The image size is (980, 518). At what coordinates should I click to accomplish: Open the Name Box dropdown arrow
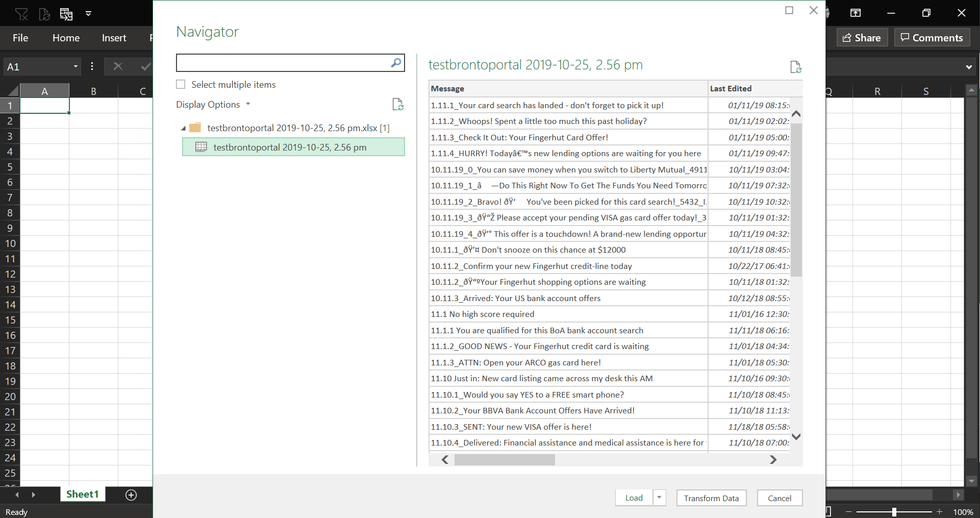click(76, 66)
